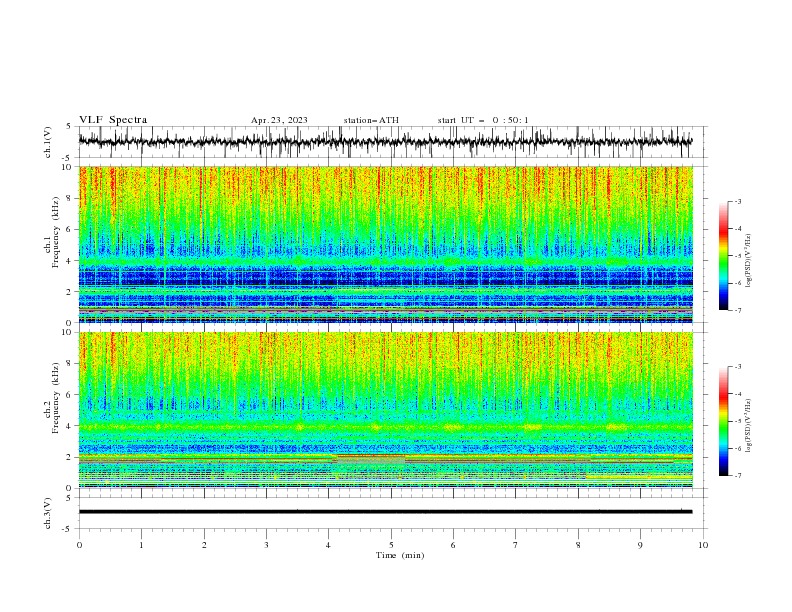This screenshot has height=612, width=792.
Task: Click the ch.1 spectrogram color bar
Action: point(723,256)
